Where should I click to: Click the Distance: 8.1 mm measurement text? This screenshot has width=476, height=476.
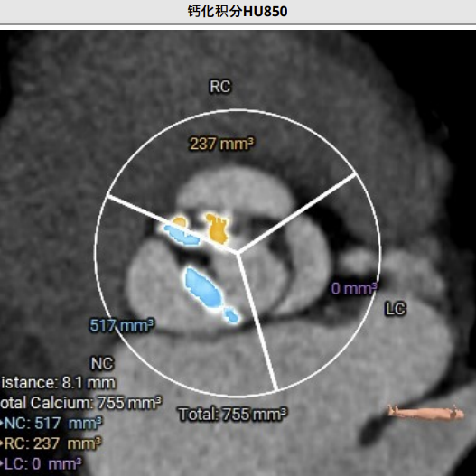58,383
